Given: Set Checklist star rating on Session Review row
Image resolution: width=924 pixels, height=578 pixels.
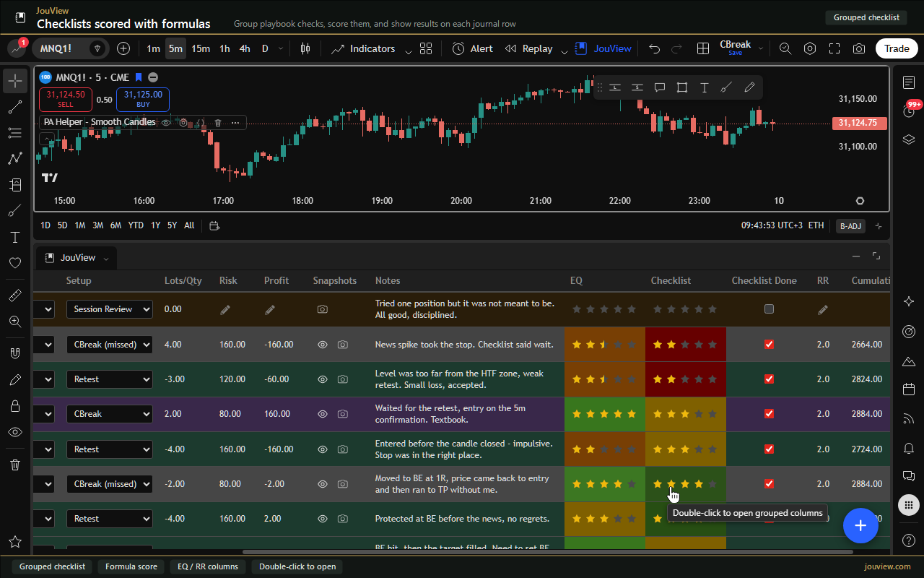Looking at the screenshot, I should (x=685, y=309).
